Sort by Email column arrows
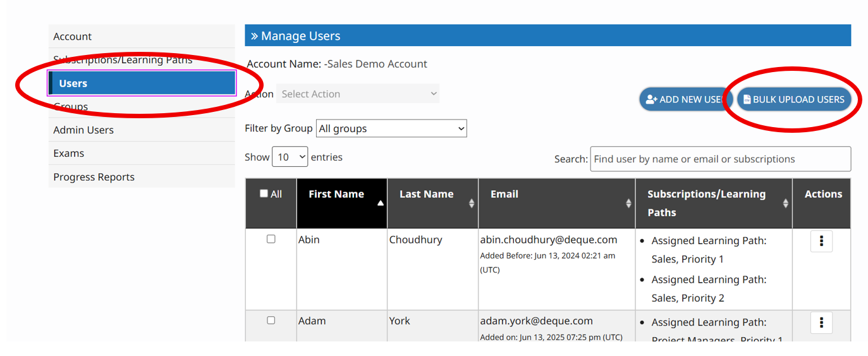The height and width of the screenshot is (356, 868). point(628,203)
